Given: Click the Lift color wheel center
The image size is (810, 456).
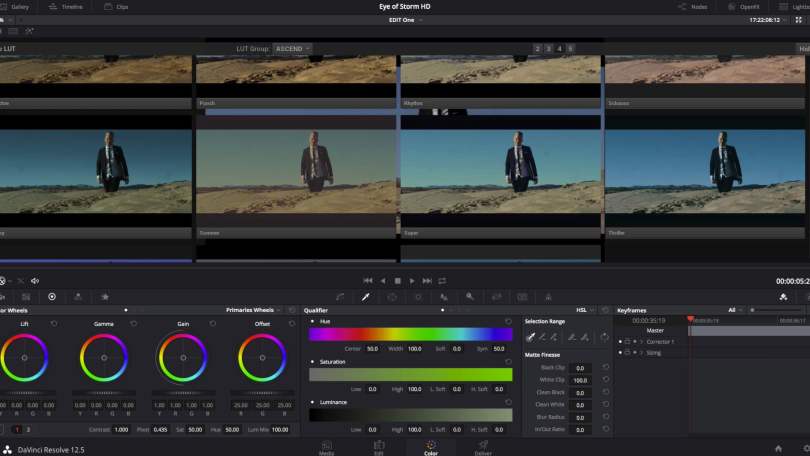Looking at the screenshot, I should 24,358.
